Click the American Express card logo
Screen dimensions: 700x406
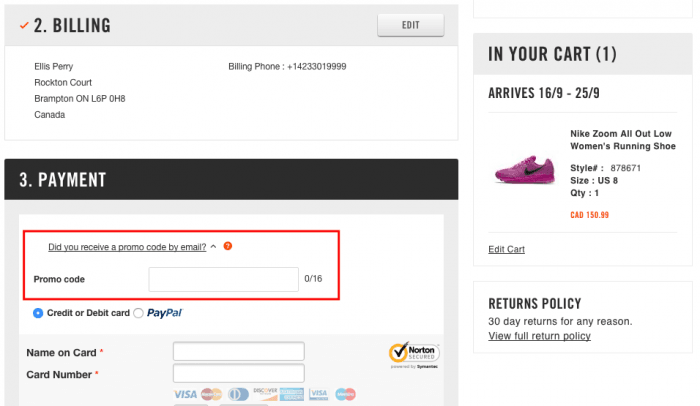coord(292,394)
